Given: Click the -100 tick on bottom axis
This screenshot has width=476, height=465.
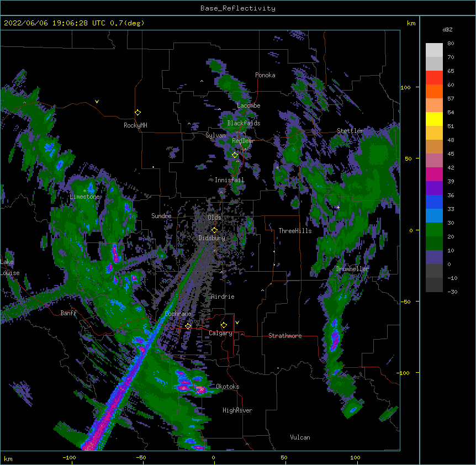Looking at the screenshot, I should pyautogui.click(x=69, y=457).
